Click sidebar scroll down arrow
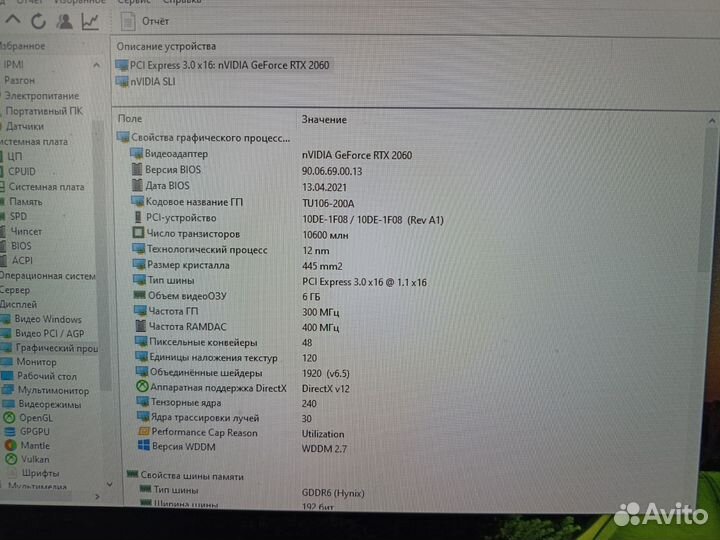 [109, 484]
